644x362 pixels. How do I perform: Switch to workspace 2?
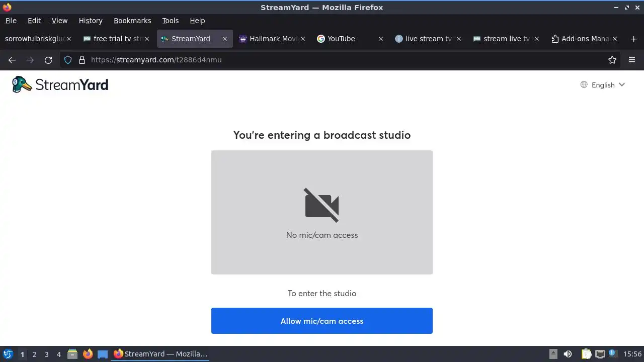click(34, 354)
